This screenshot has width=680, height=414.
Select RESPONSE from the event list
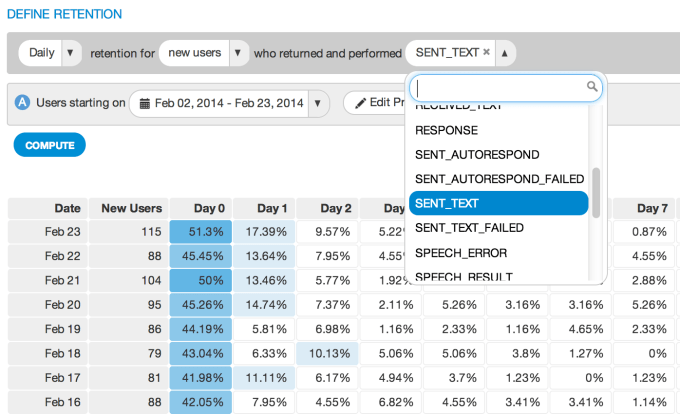pyautogui.click(x=446, y=130)
